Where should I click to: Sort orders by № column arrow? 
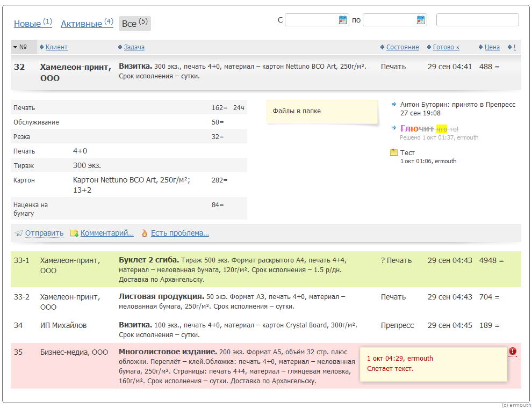tap(16, 47)
